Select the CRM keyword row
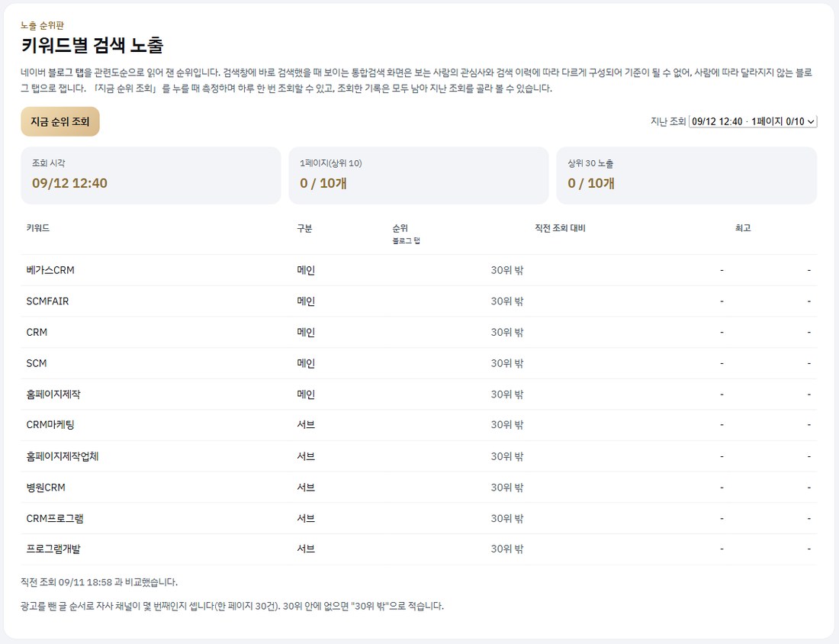Screen dimensions: 839x644 click(419, 333)
